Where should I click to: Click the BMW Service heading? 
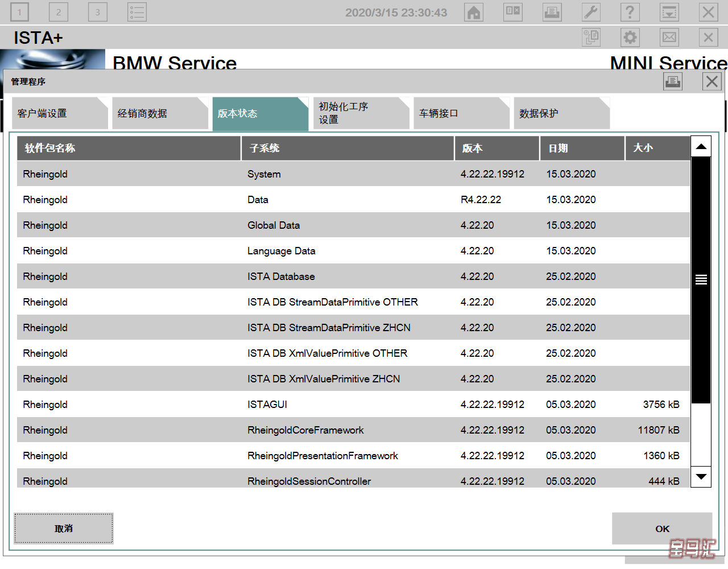(x=175, y=61)
